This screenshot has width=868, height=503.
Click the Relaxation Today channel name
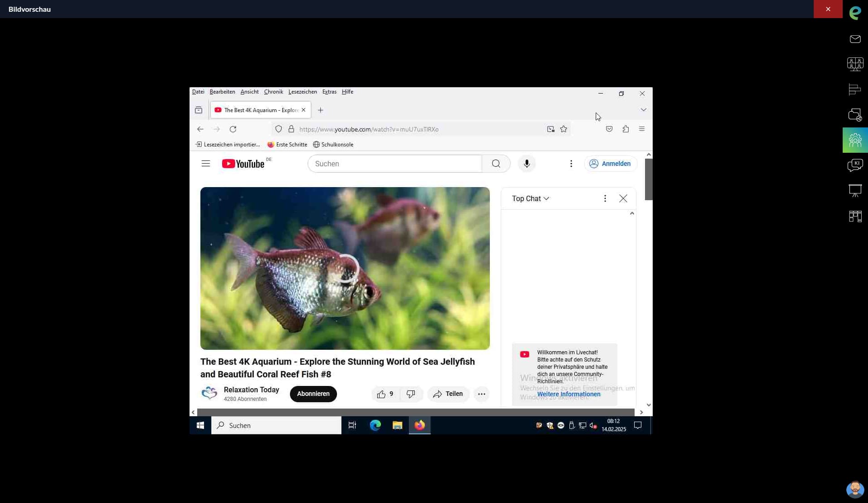[251, 390]
